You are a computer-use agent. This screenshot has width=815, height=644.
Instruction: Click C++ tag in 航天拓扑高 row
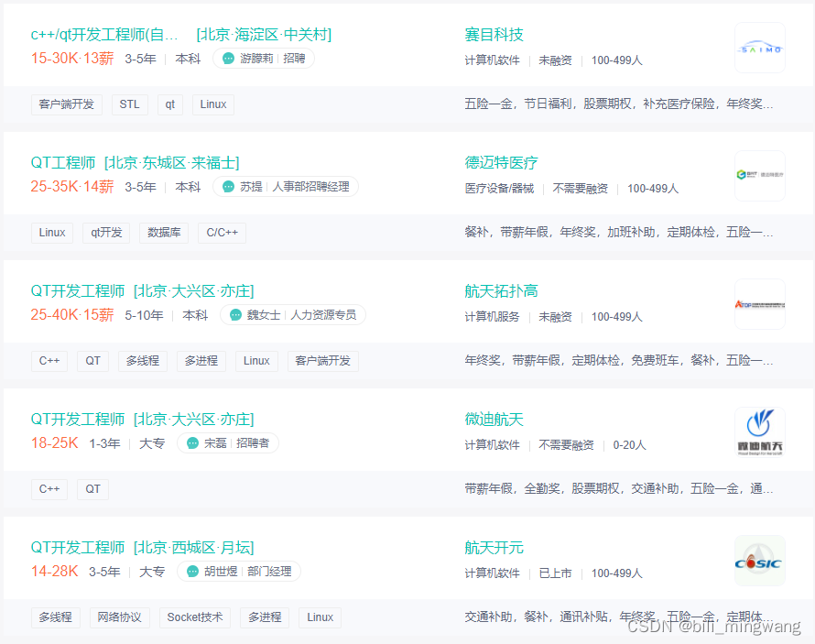pos(49,361)
